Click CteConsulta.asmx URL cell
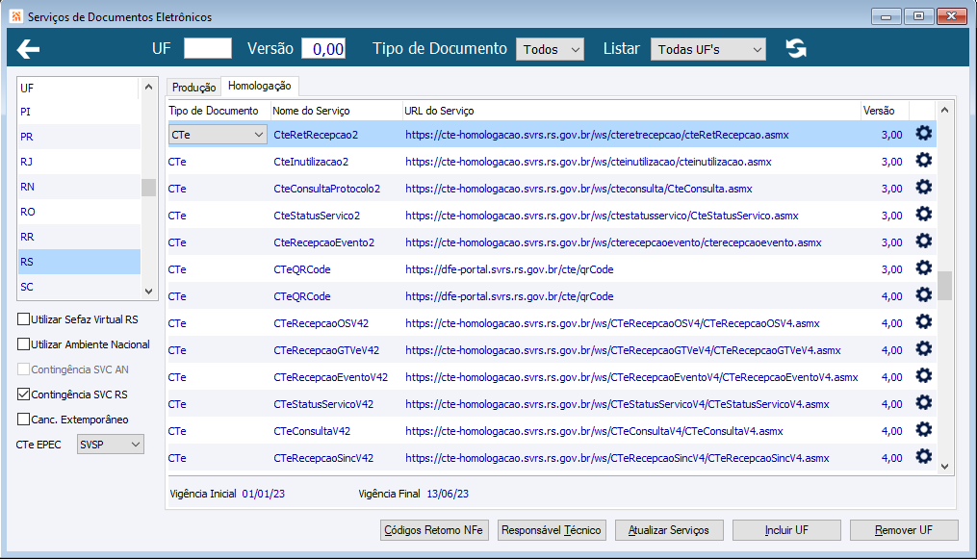Screen dimensions: 977x560 click(578, 189)
